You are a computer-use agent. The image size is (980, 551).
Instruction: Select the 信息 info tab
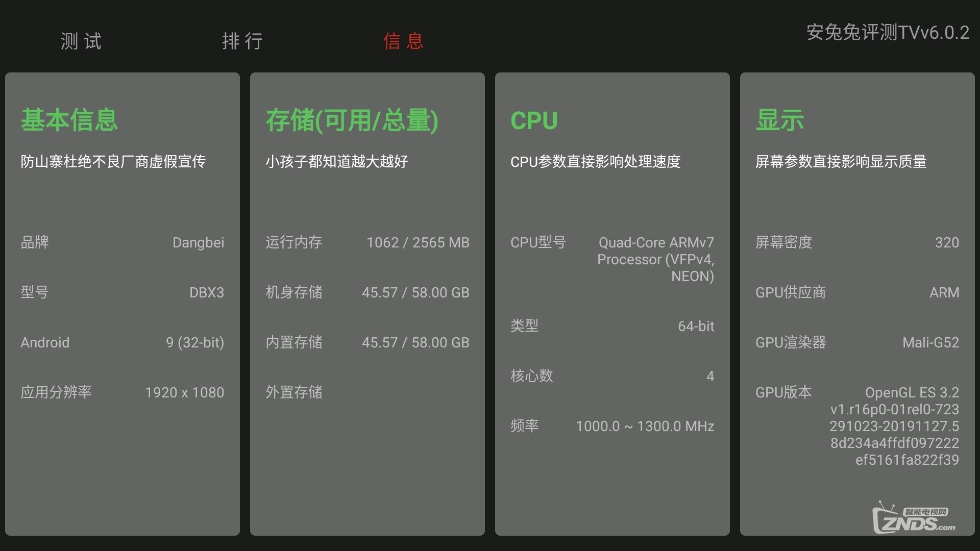click(404, 41)
